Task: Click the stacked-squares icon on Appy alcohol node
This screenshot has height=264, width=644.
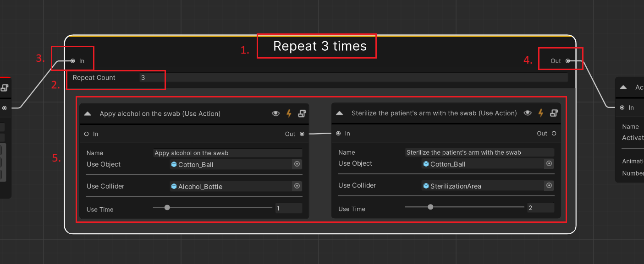Action: [302, 113]
